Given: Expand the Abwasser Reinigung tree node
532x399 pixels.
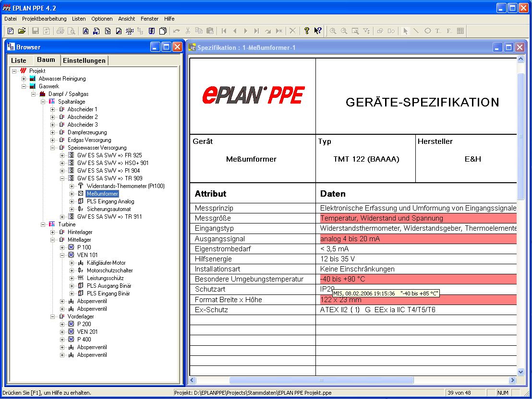Looking at the screenshot, I should 24,79.
